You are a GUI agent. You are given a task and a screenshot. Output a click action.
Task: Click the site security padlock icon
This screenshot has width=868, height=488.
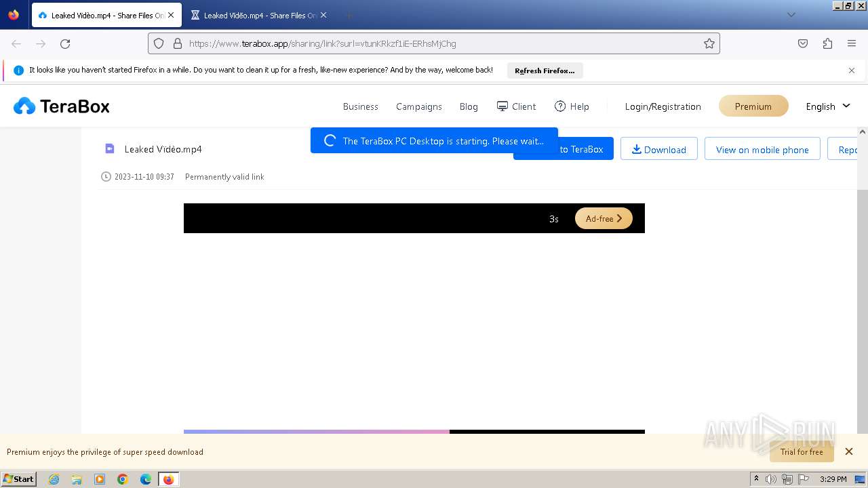pyautogui.click(x=178, y=43)
